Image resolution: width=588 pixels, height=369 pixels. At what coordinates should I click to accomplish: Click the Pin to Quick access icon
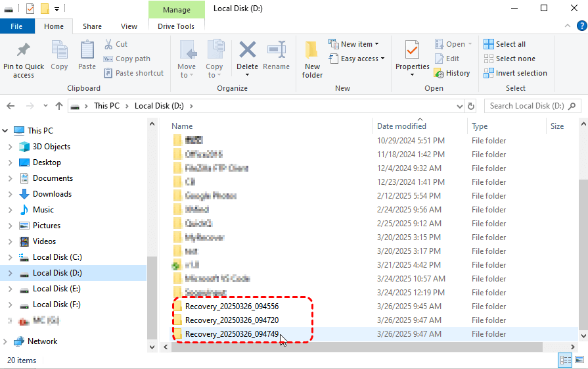(x=24, y=51)
